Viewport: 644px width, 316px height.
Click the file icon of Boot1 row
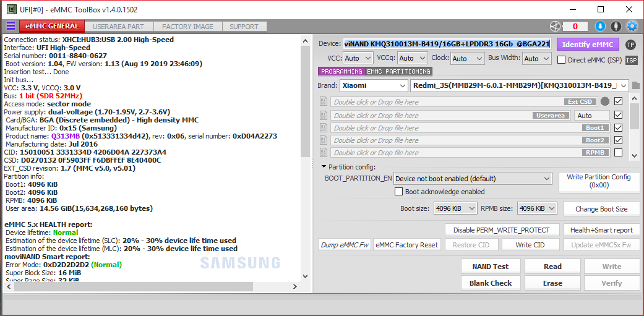324,127
